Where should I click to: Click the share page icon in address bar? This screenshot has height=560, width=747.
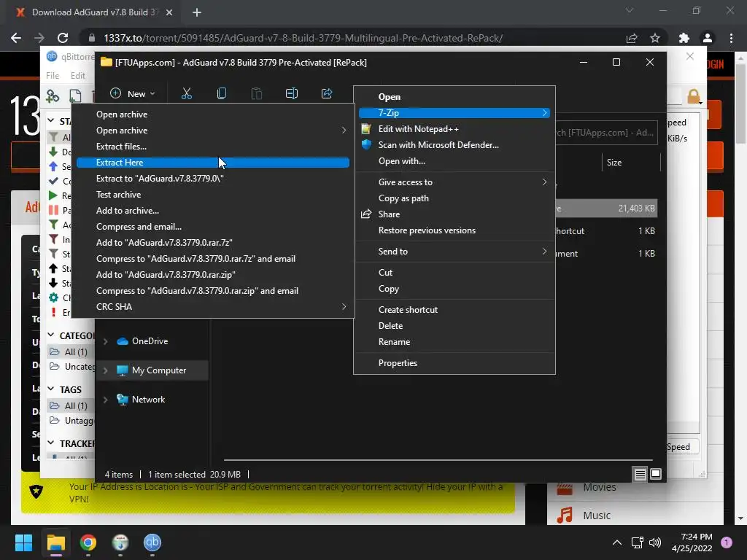pyautogui.click(x=632, y=38)
